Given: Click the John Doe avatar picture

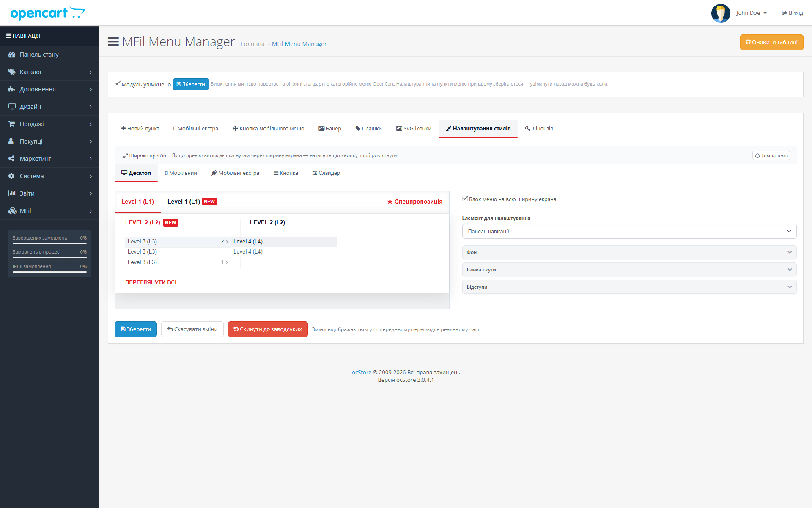Looking at the screenshot, I should click(721, 13).
